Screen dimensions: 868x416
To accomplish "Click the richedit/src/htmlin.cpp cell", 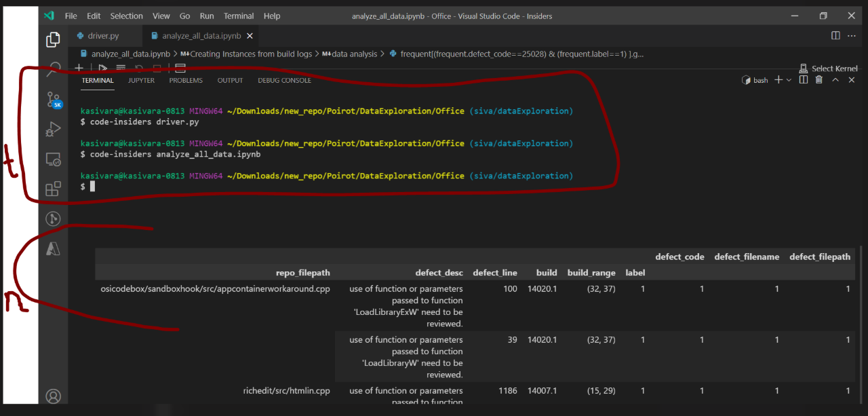I will coord(286,390).
